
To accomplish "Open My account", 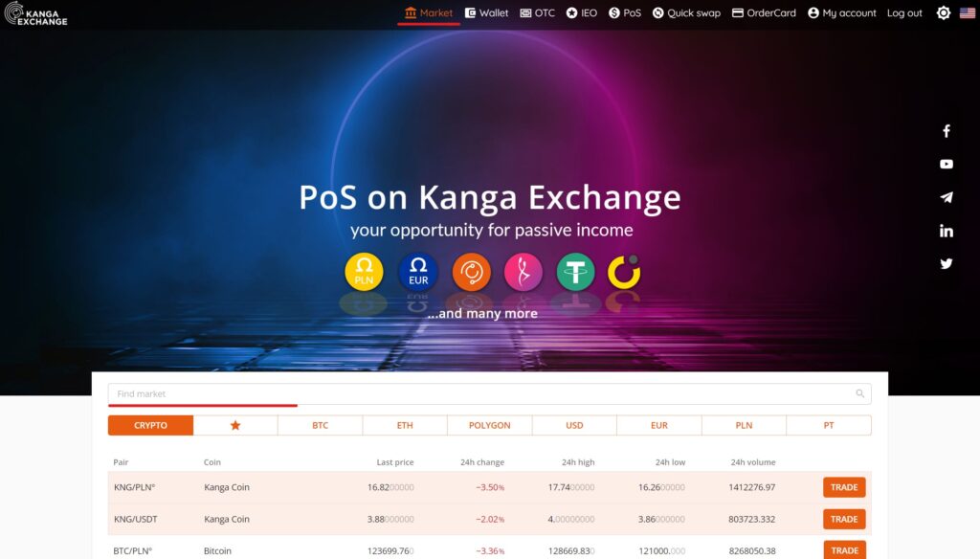I will pyautogui.click(x=842, y=12).
